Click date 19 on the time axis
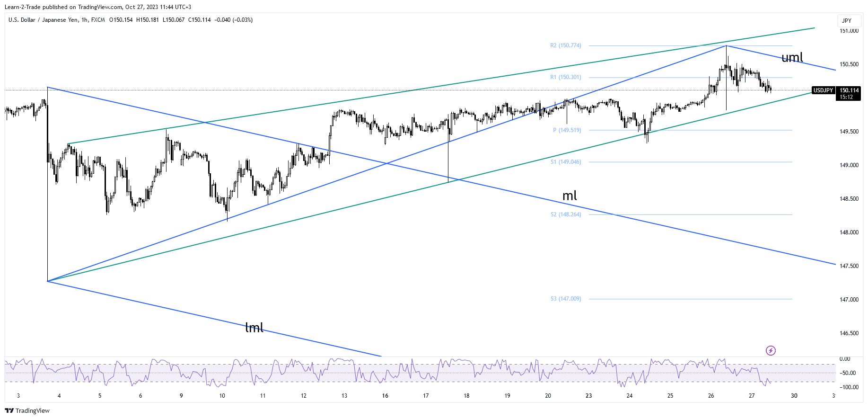Screen dimensions: 868x419 tap(507, 396)
